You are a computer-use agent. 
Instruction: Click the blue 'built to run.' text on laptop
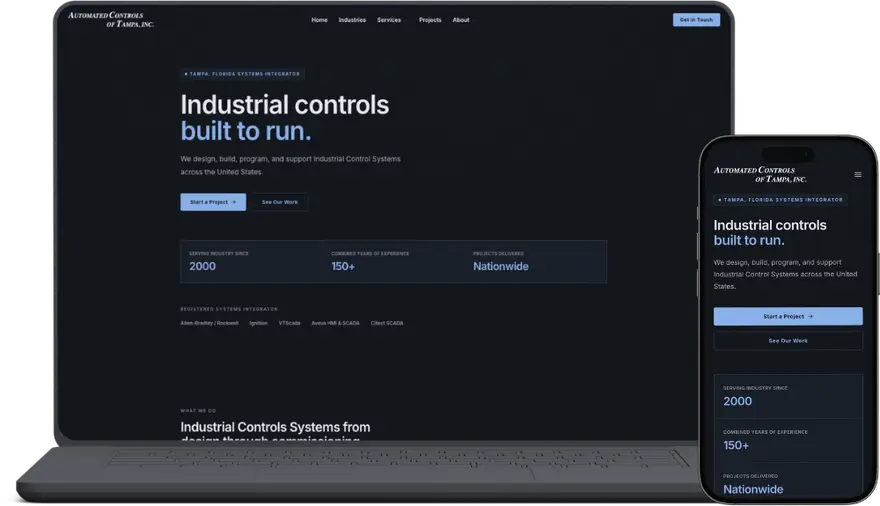pos(245,131)
